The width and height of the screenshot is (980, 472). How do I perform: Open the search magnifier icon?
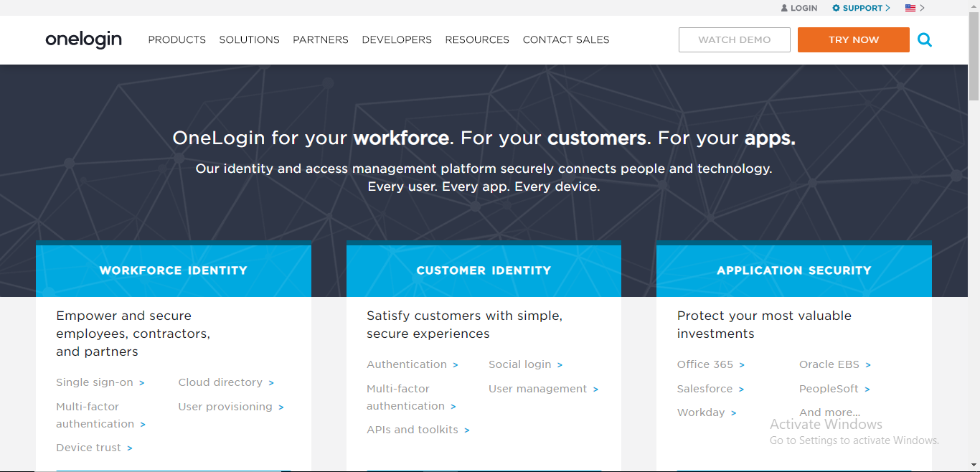[x=925, y=40]
